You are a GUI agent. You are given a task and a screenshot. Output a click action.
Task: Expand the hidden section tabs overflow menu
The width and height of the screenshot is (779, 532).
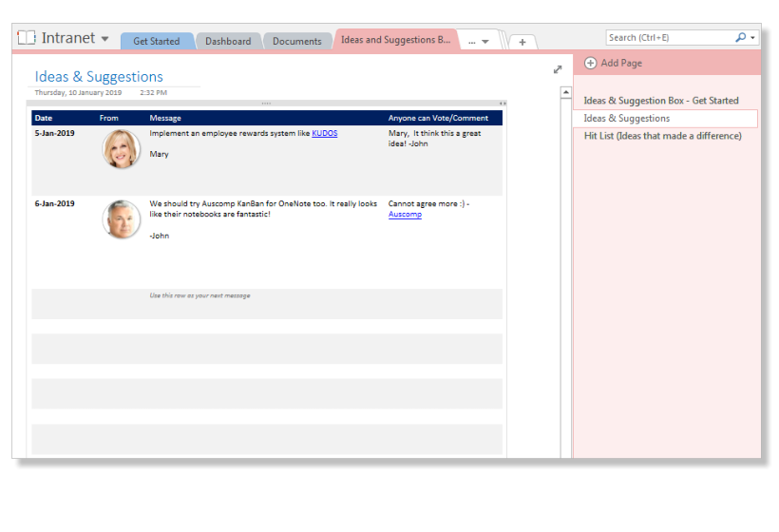479,42
